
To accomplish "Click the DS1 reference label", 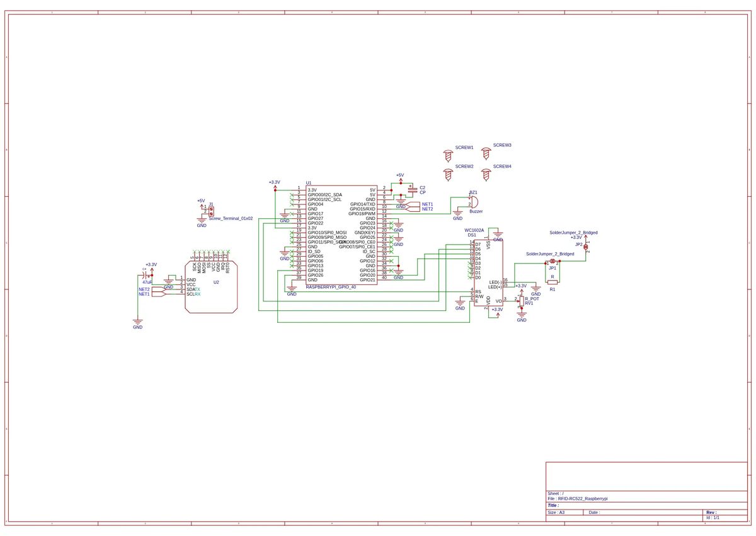I will click(x=472, y=235).
